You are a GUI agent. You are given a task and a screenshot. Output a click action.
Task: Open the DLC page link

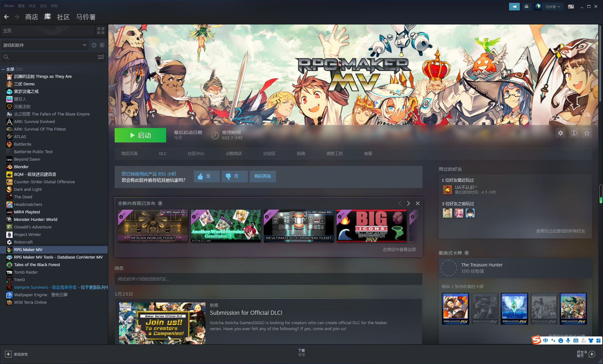pos(163,154)
